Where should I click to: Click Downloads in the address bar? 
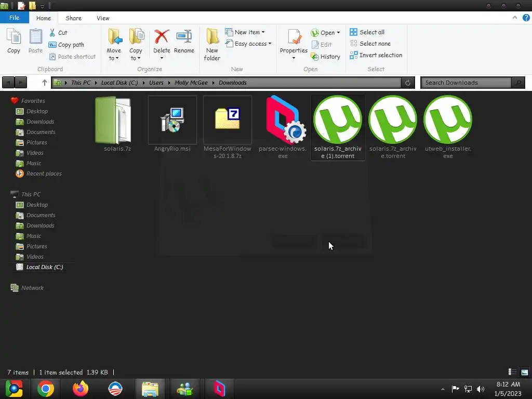[233, 83]
